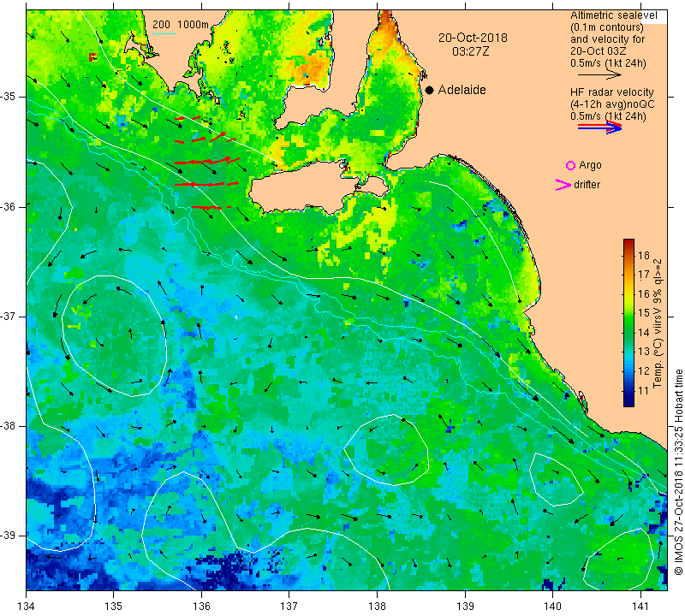Click the time label '03:27Z'
685x616 pixels.
click(470, 51)
